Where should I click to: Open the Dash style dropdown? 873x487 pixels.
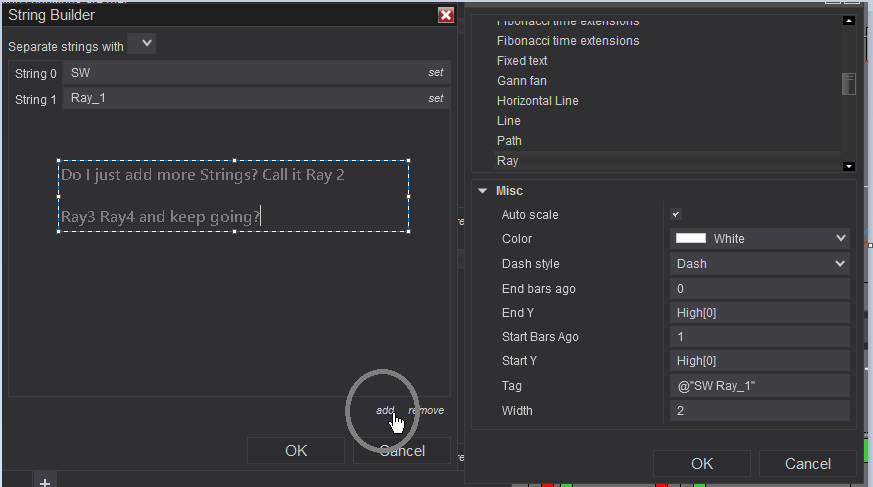(x=759, y=264)
